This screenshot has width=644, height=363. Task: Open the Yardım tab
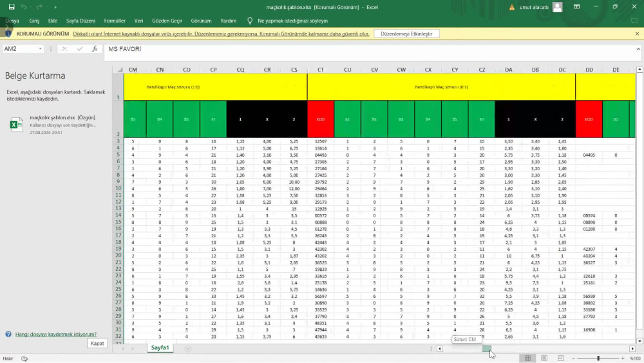coord(229,21)
